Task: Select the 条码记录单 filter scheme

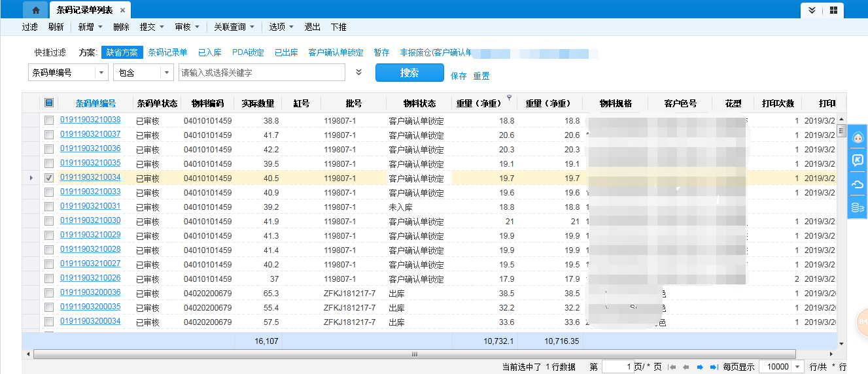Action: coord(167,52)
